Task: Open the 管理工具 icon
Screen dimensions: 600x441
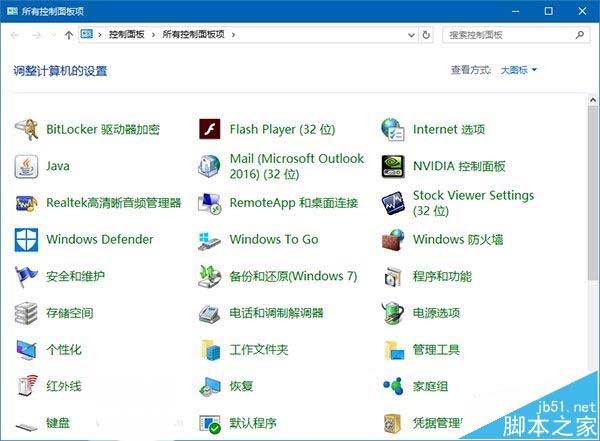Action: tap(394, 350)
